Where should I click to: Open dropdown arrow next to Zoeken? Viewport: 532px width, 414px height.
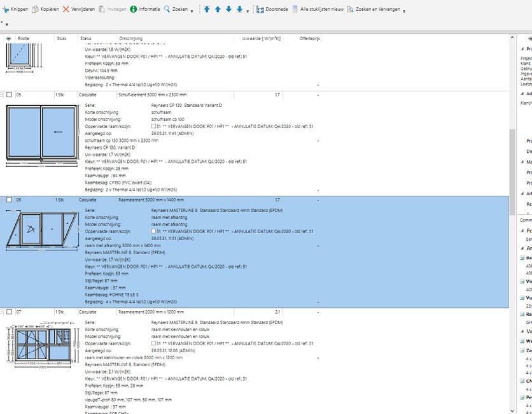point(192,11)
